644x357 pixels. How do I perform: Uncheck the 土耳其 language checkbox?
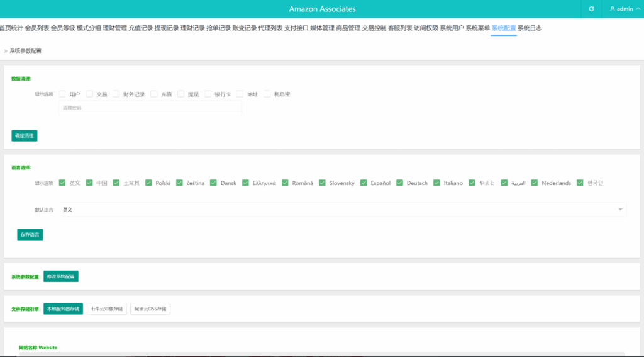[x=116, y=183]
